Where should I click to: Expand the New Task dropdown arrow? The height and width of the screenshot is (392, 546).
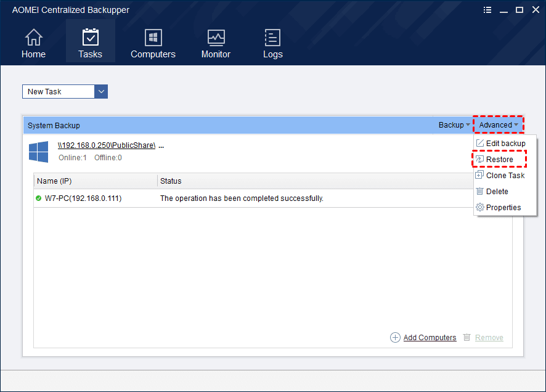[101, 92]
